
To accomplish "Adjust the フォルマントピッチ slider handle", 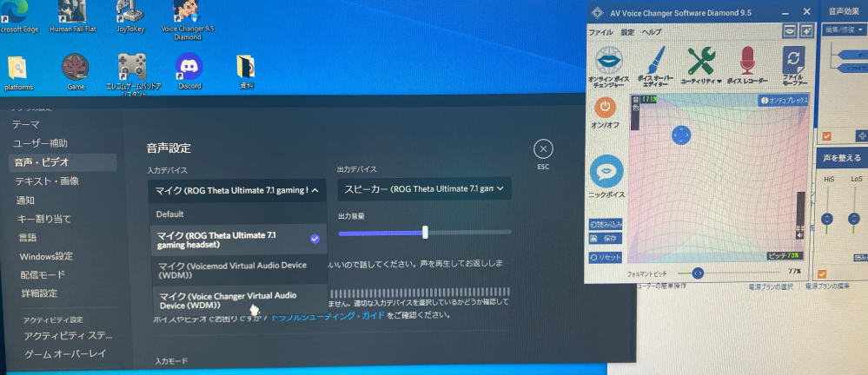I will click(x=698, y=273).
